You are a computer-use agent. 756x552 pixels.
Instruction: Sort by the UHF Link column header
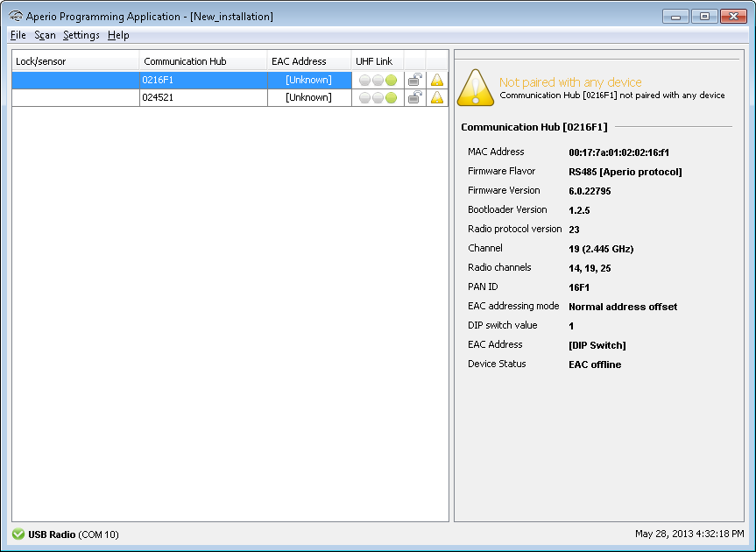click(378, 61)
